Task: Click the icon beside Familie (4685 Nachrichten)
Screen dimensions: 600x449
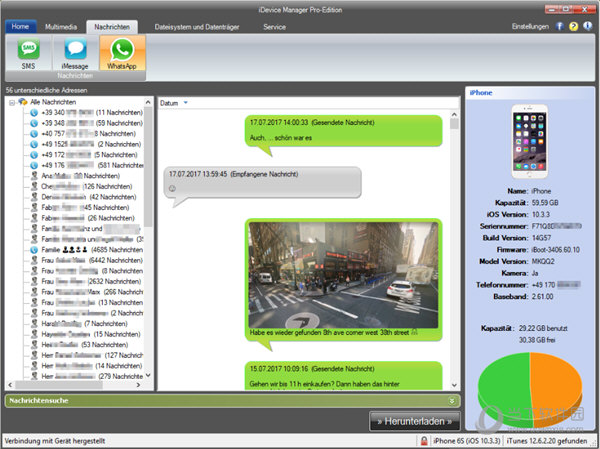Action: pos(34,250)
